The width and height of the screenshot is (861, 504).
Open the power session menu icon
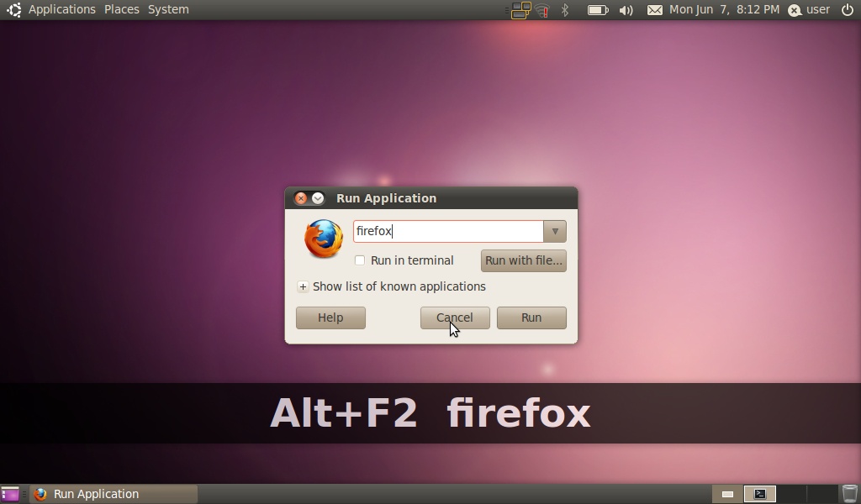point(848,10)
